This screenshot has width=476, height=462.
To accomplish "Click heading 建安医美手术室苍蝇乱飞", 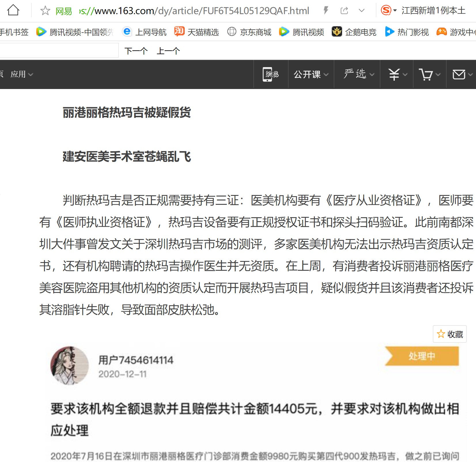I will pyautogui.click(x=127, y=157).
